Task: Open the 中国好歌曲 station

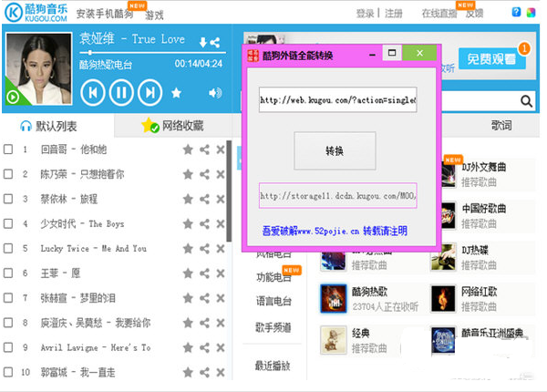Action: [484, 209]
